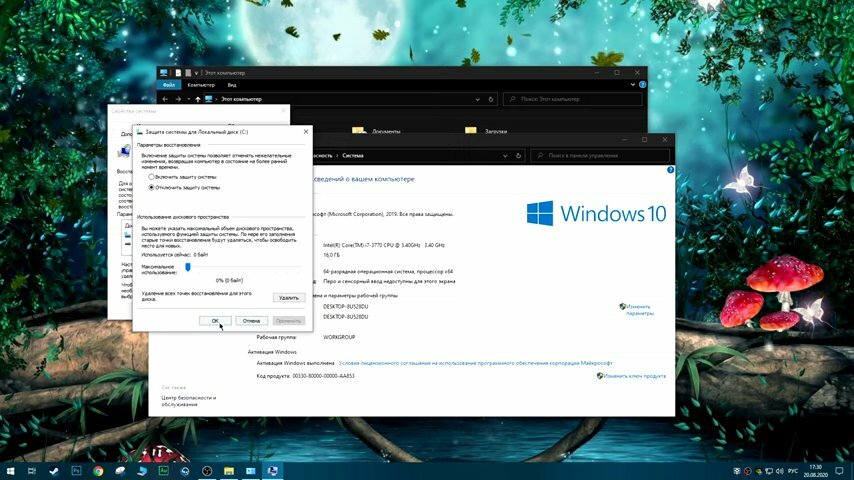Viewport: 854px width, 480px height.
Task: Select 'Отключить защиту системы' radio option
Action: 184,187
